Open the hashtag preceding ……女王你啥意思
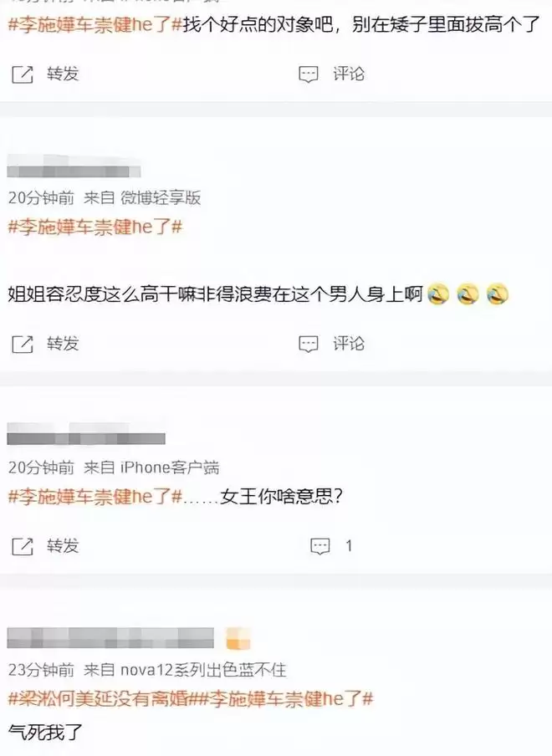 tap(95, 496)
